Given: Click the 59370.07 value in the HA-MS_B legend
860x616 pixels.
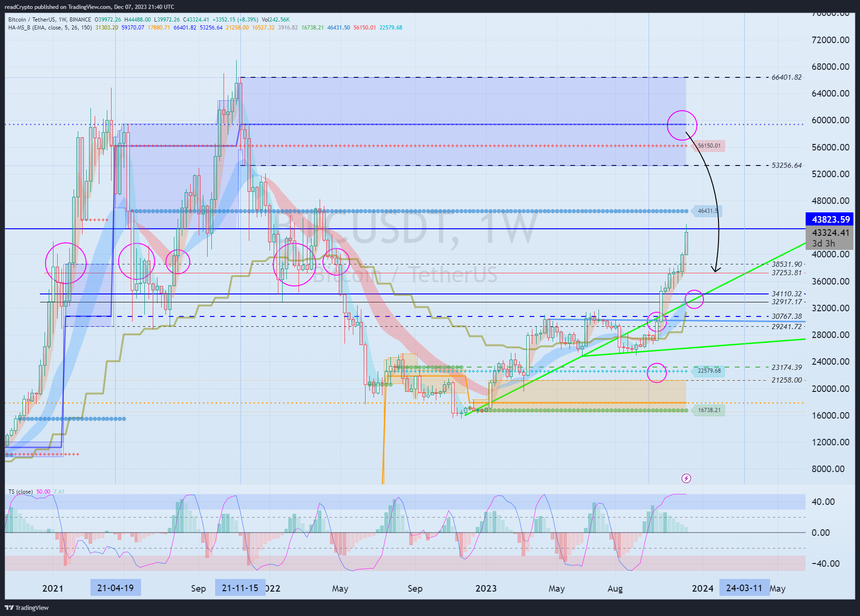Looking at the screenshot, I should 133,28.
